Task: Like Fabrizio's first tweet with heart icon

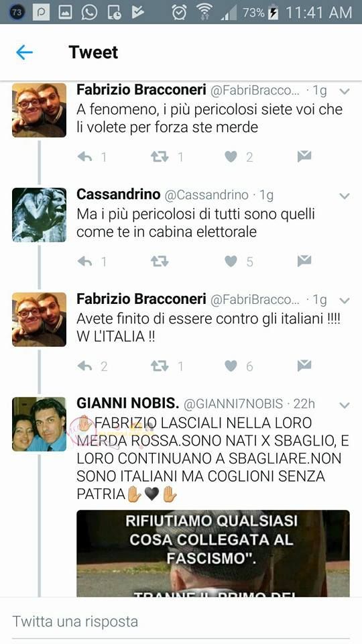Action: (x=231, y=156)
